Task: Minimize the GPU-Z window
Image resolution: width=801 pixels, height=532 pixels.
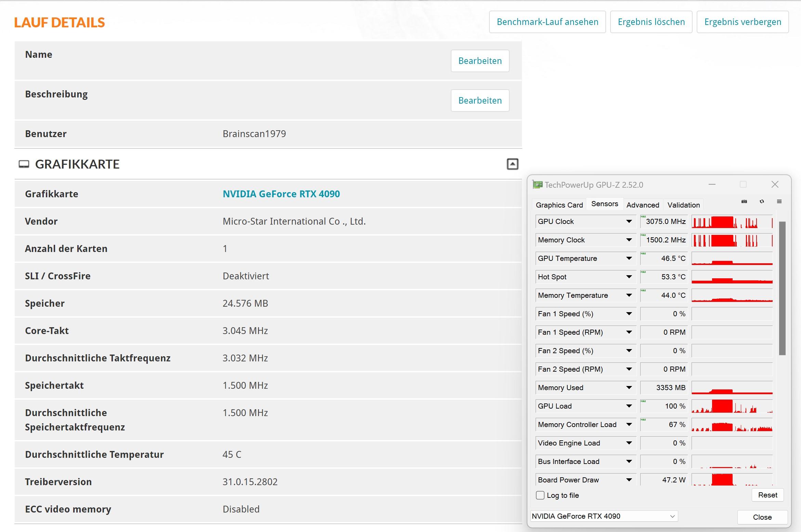Action: point(712,185)
